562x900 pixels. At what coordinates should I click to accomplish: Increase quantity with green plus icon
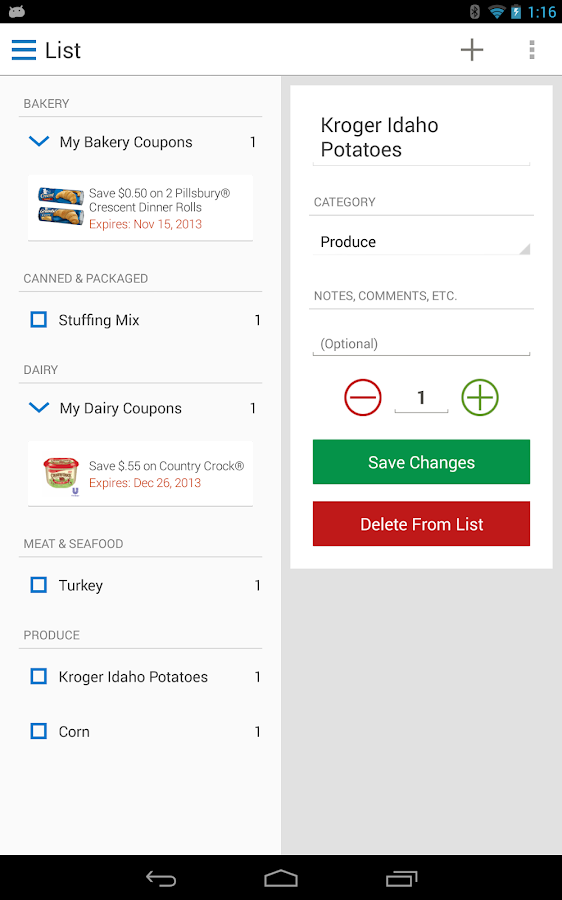(x=480, y=397)
